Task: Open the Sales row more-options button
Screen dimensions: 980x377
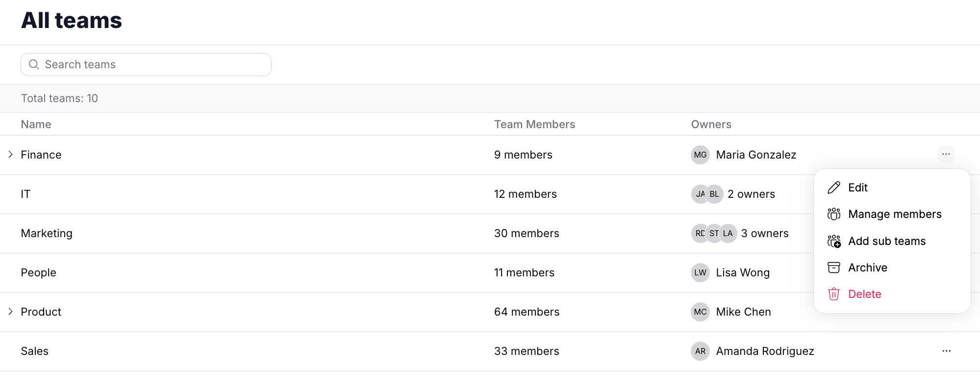Action: [946, 351]
